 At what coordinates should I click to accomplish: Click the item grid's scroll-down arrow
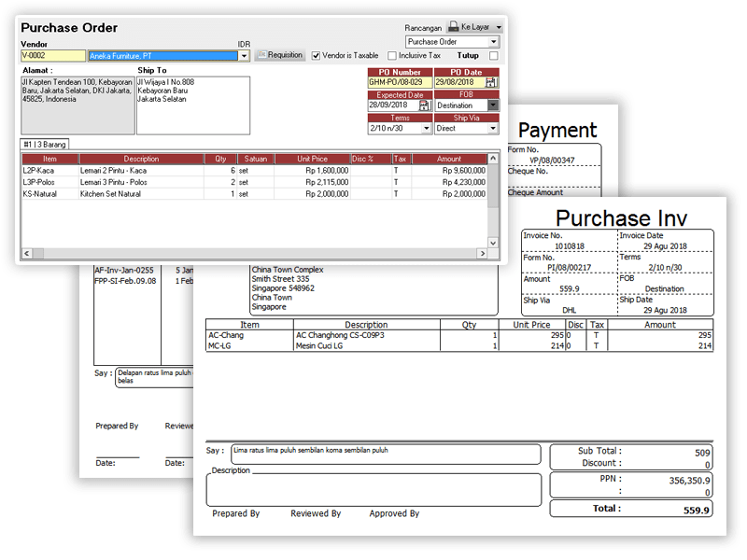tap(494, 241)
